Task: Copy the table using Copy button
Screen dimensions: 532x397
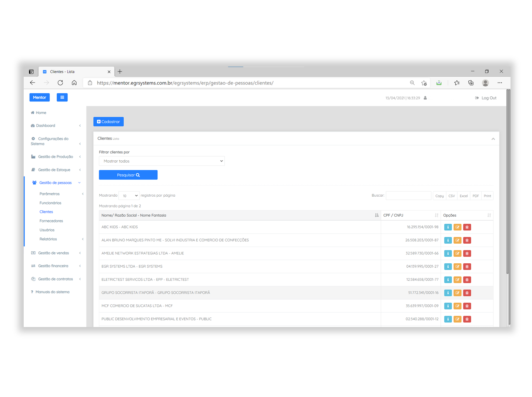Action: [x=439, y=196]
